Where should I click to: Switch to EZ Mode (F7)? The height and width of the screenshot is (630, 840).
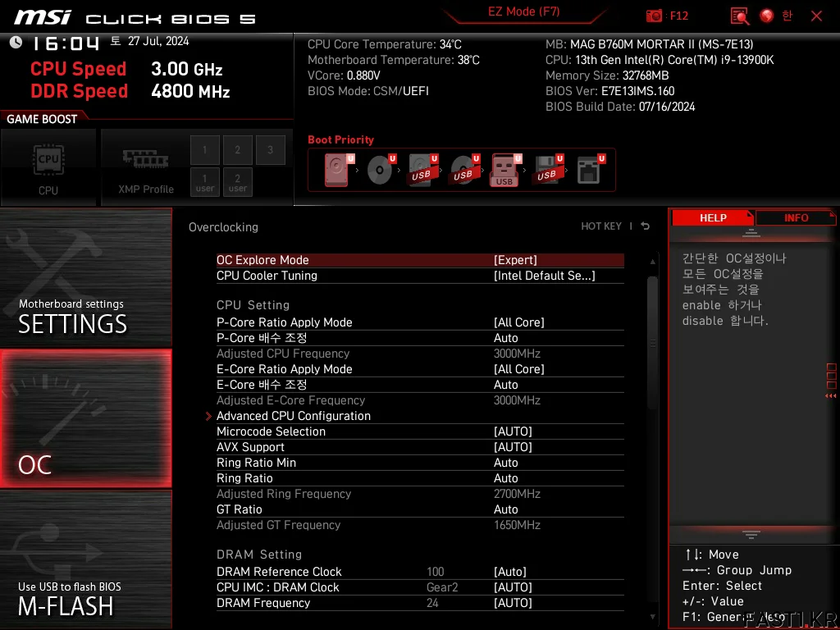523,11
